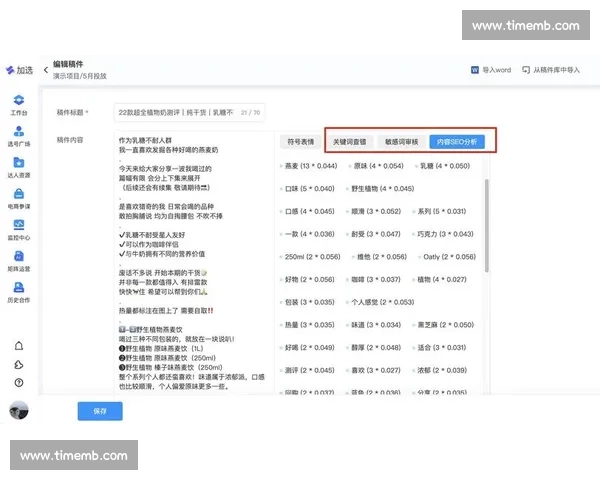Click keyword 味道 (3 * 0.034)
This screenshot has width=600, height=480.
[376, 325]
